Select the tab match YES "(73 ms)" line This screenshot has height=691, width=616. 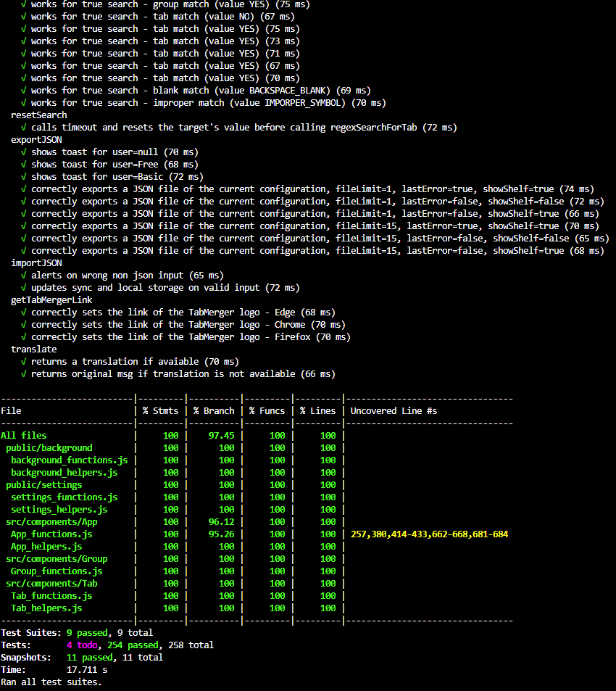(160, 41)
